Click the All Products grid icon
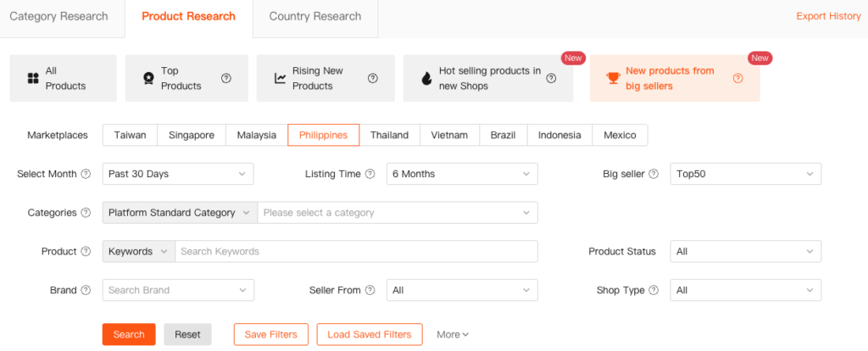This screenshot has width=868, height=351. (x=33, y=79)
